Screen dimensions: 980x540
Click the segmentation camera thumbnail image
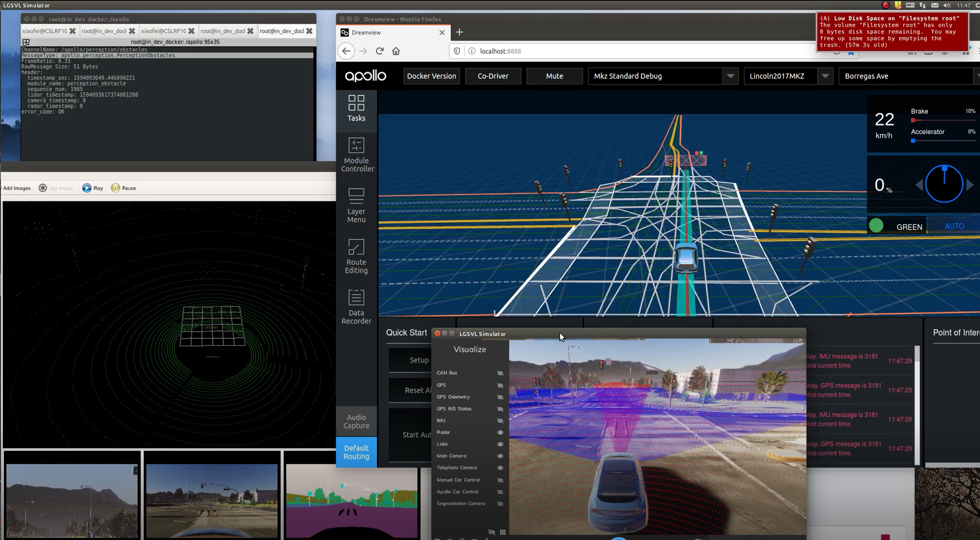click(x=351, y=501)
